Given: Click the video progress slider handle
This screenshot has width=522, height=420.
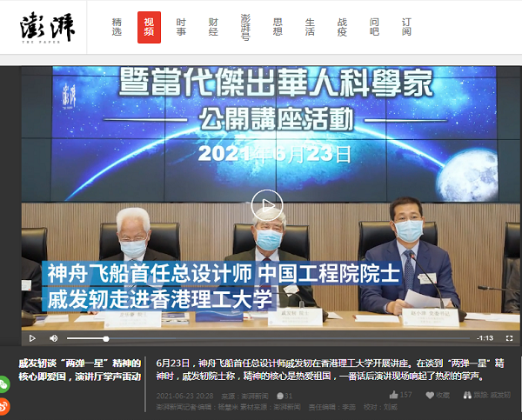Looking at the screenshot, I should click(106, 339).
